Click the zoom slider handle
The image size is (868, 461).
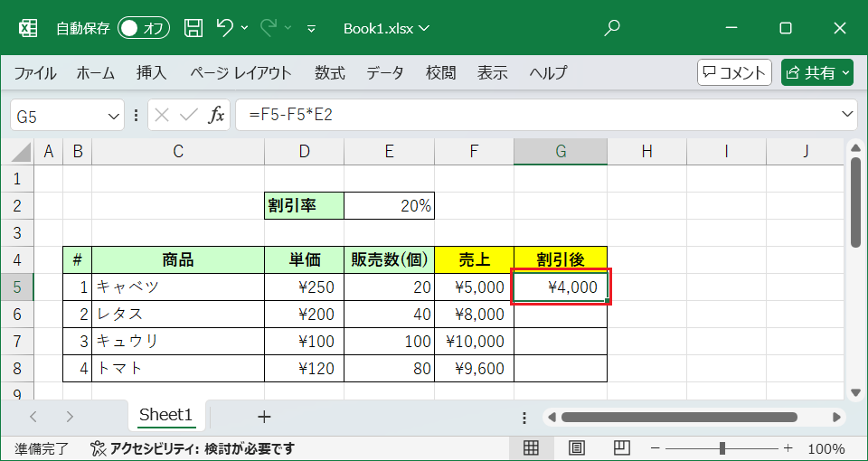(722, 448)
